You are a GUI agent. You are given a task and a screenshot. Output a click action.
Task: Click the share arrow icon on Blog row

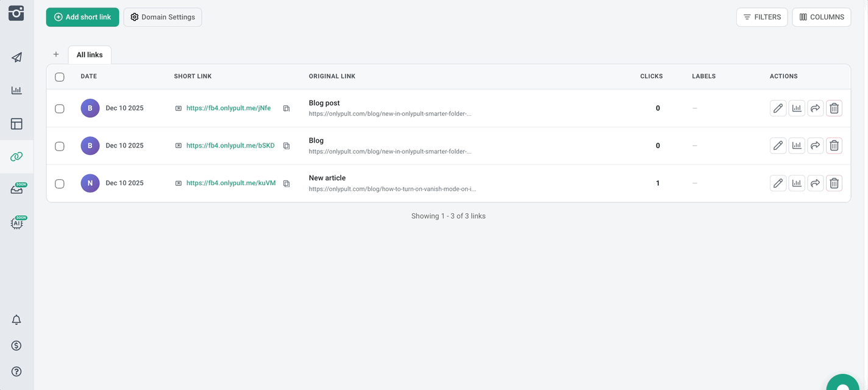[816, 145]
